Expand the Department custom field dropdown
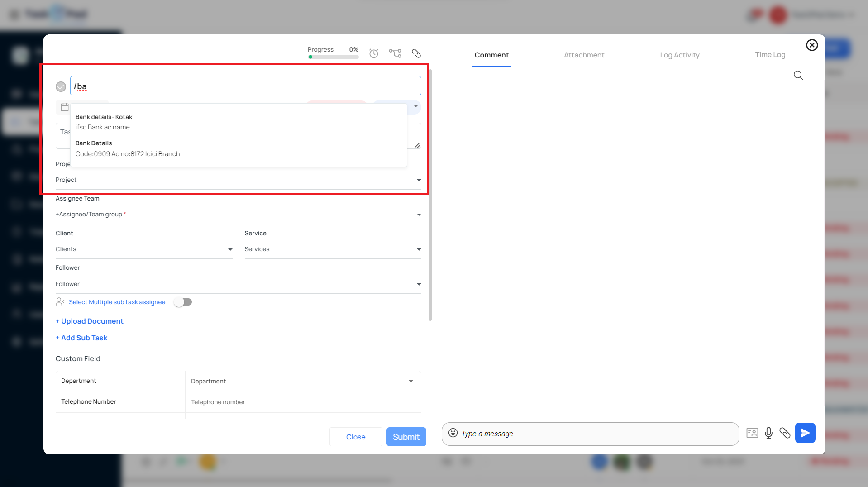Image resolution: width=868 pixels, height=487 pixels. click(x=410, y=381)
